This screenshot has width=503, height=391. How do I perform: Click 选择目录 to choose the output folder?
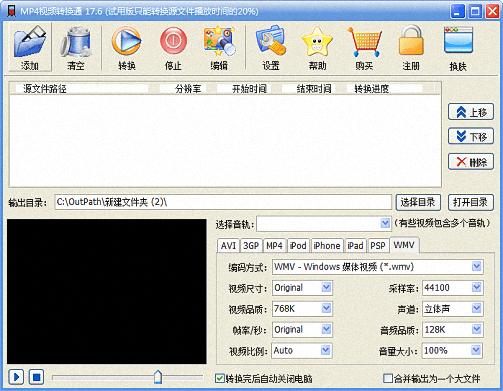pos(418,202)
